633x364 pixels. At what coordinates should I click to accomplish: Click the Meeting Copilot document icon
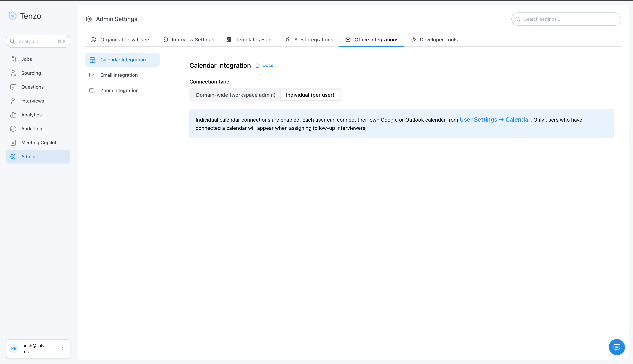click(x=13, y=143)
